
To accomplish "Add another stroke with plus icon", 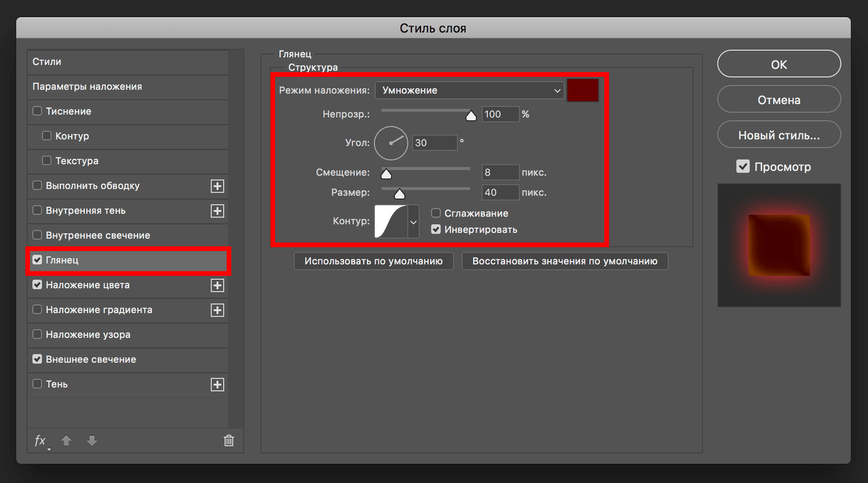I will pos(218,186).
